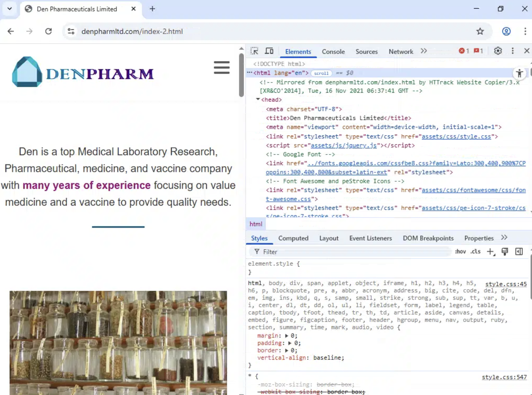Toggle :hov element state panel

(x=461, y=252)
